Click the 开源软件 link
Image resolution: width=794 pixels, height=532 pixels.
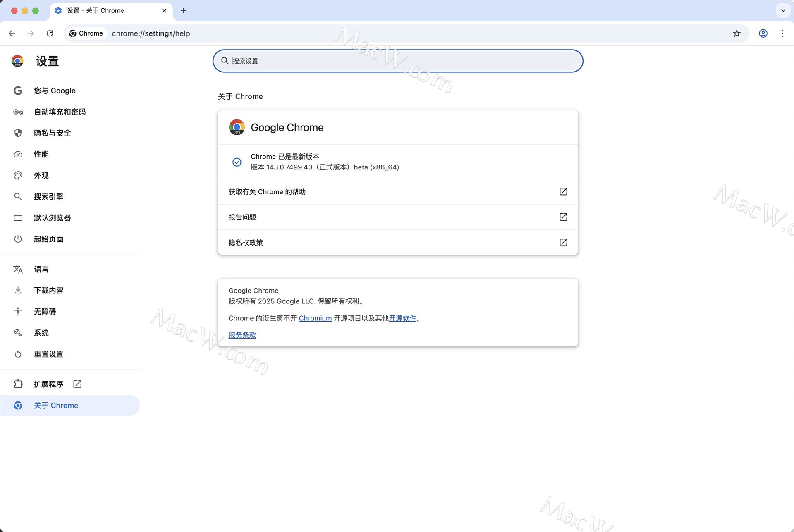pos(402,318)
